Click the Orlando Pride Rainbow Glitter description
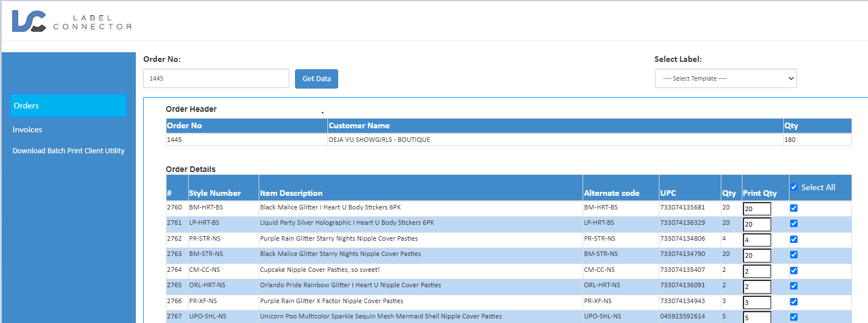The height and width of the screenshot is (323, 868). click(350, 286)
